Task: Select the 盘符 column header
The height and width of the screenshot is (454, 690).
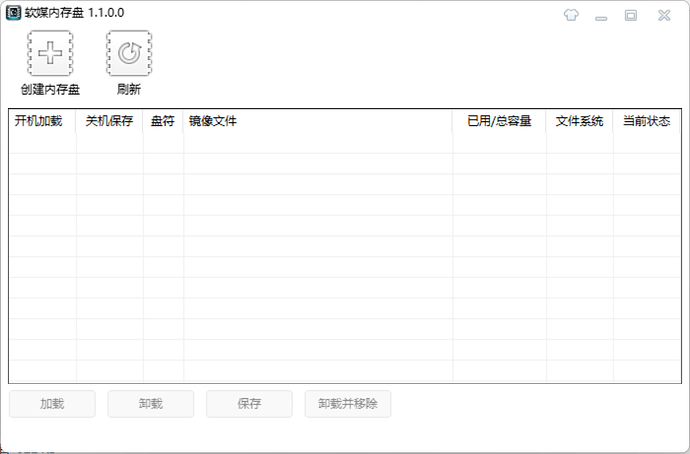Action: (163, 121)
